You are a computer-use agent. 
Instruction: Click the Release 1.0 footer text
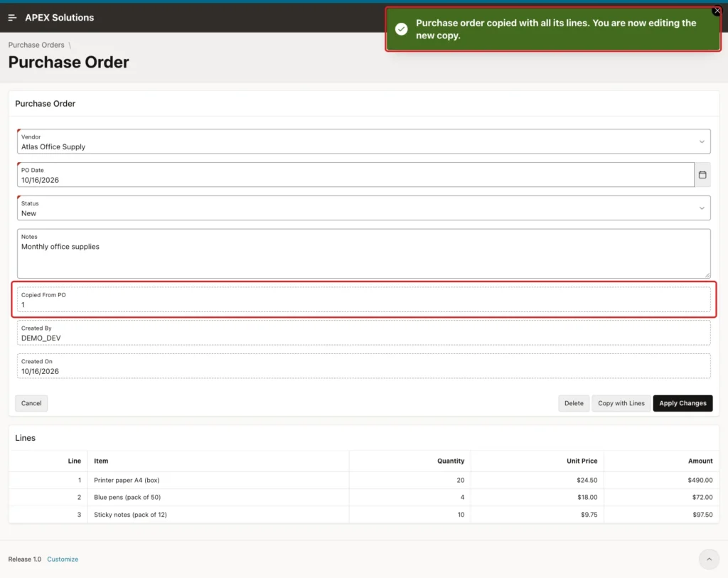25,559
